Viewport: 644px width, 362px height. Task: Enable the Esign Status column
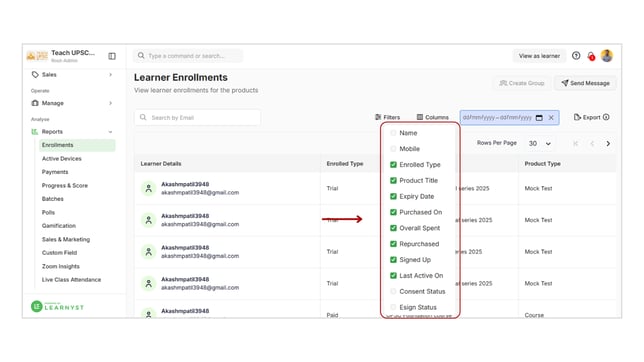tap(393, 307)
